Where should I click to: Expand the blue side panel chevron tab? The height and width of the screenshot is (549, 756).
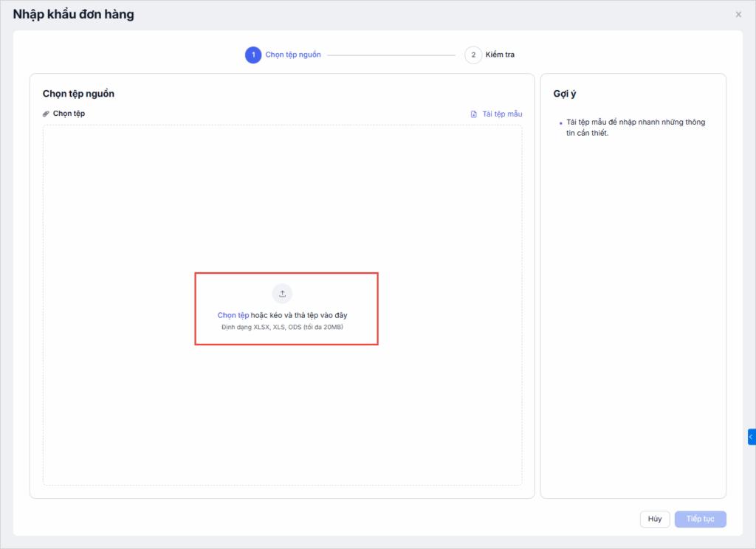[x=751, y=437]
